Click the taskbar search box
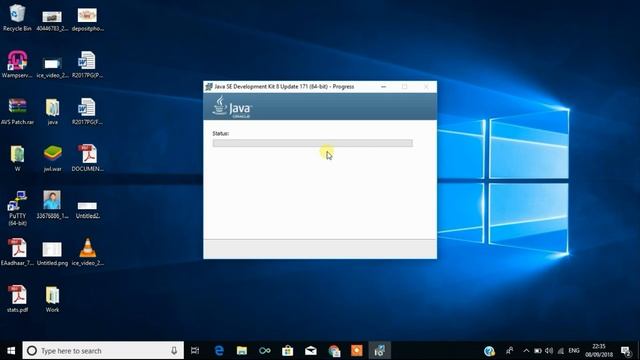The width and height of the screenshot is (640, 360). click(103, 351)
